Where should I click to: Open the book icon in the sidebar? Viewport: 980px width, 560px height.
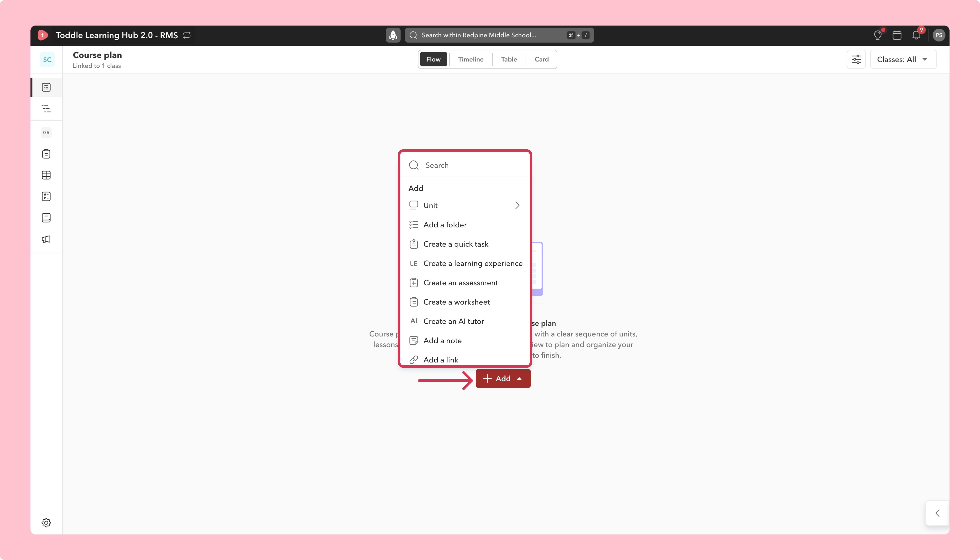pos(46,218)
